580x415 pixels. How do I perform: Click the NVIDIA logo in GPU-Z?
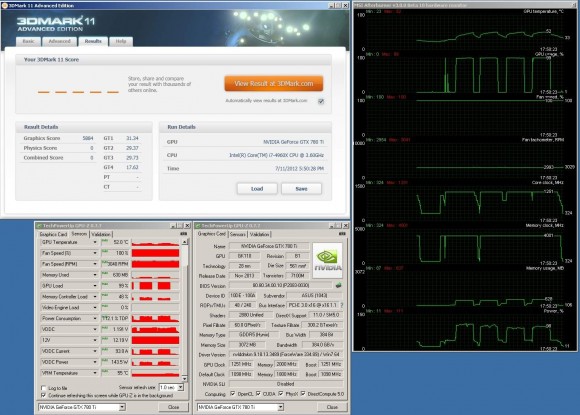(327, 260)
